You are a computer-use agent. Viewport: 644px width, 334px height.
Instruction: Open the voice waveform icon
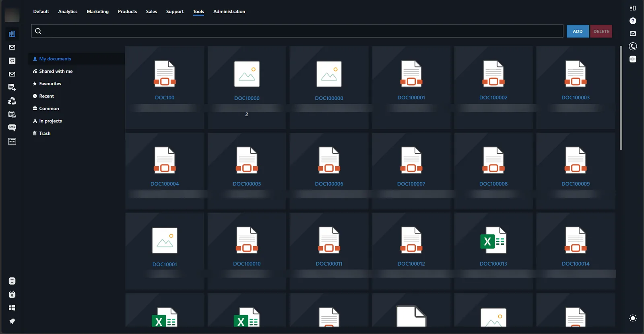point(633,59)
